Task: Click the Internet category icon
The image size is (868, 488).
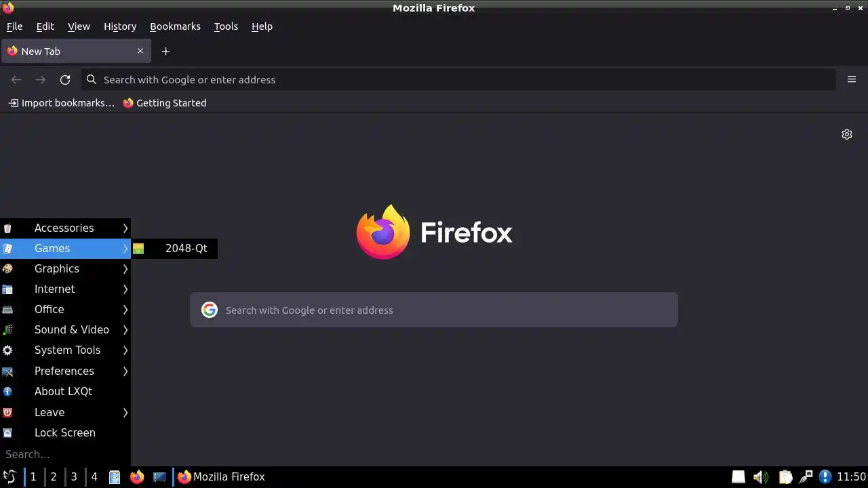Action: [x=7, y=289]
